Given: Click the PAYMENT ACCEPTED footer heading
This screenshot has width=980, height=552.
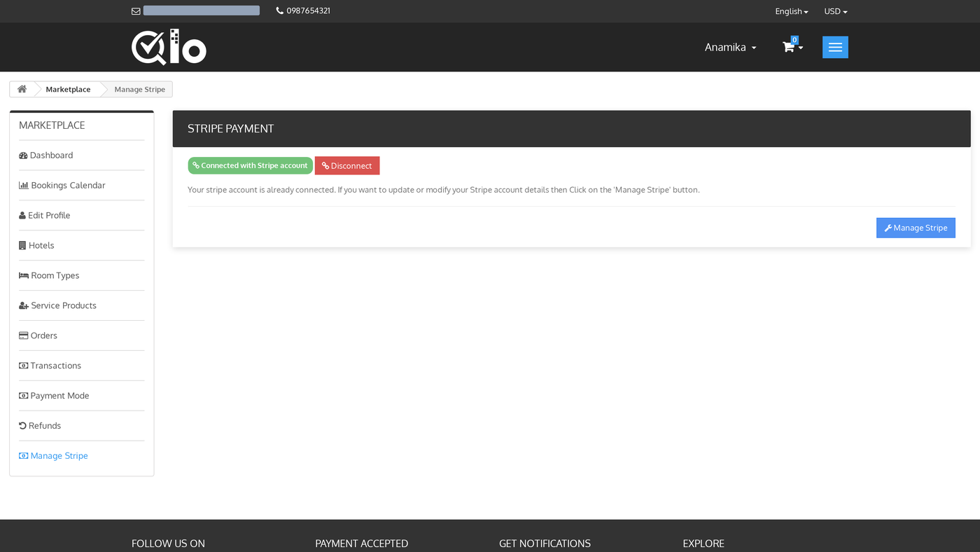Looking at the screenshot, I should [361, 544].
